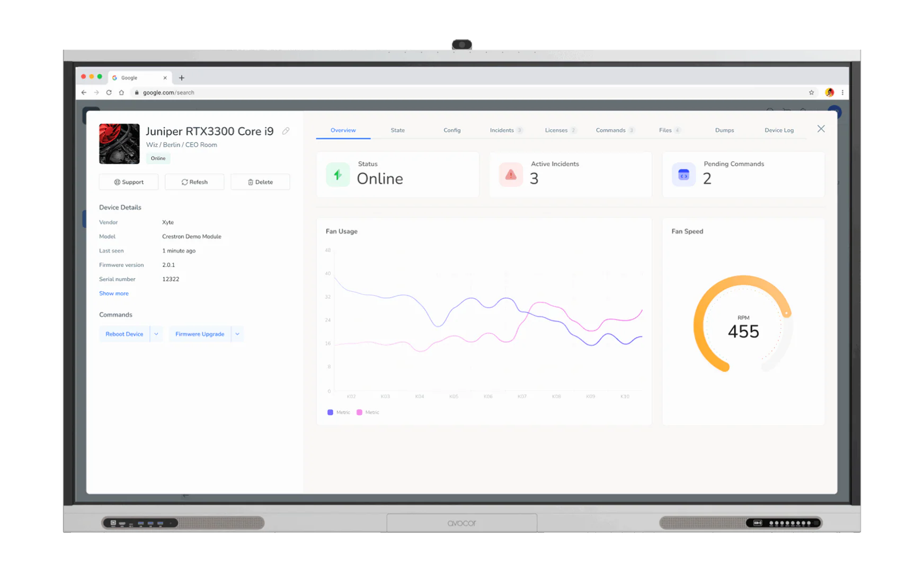Expand the Firmware Upgrade dropdown arrow
Viewport: 924px width, 572px height.
[237, 334]
